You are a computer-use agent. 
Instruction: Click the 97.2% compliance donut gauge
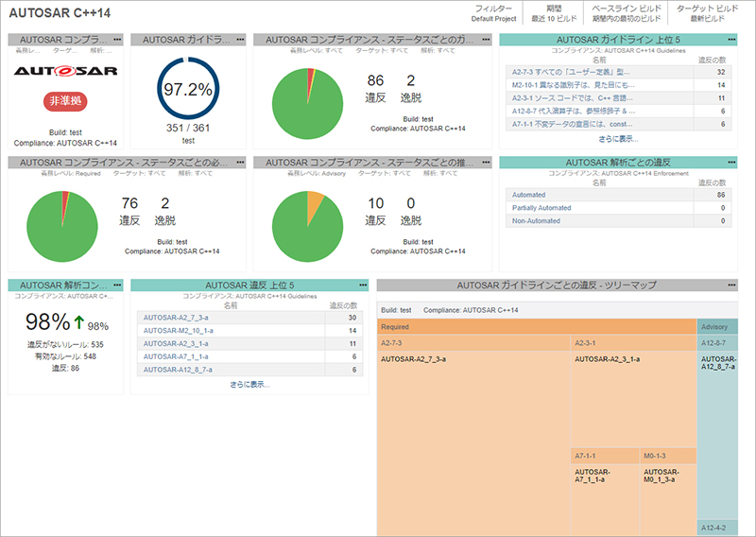pos(188,88)
